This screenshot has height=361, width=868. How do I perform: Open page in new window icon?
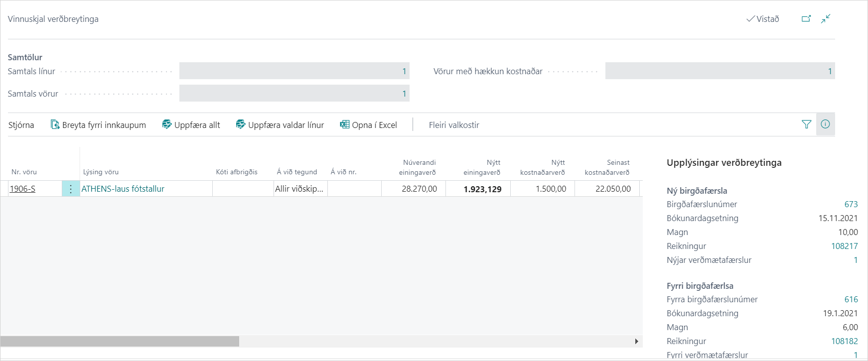click(806, 19)
